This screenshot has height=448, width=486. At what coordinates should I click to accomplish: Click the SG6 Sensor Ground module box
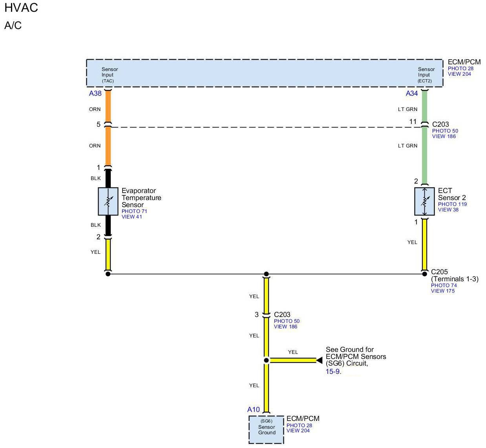(267, 430)
